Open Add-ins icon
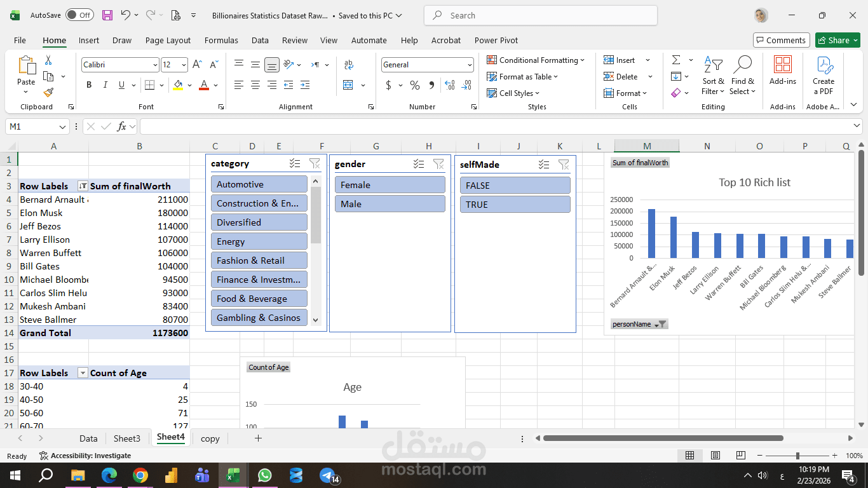This screenshot has width=868, height=488. [783, 71]
